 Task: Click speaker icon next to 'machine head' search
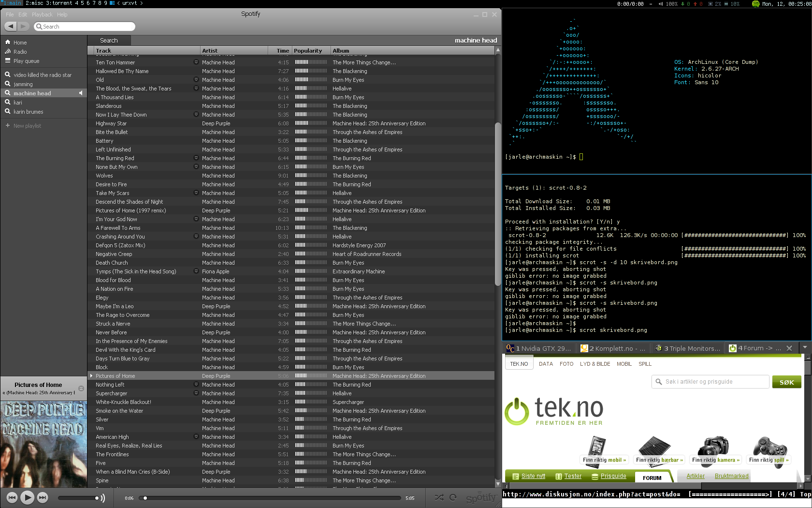click(81, 93)
